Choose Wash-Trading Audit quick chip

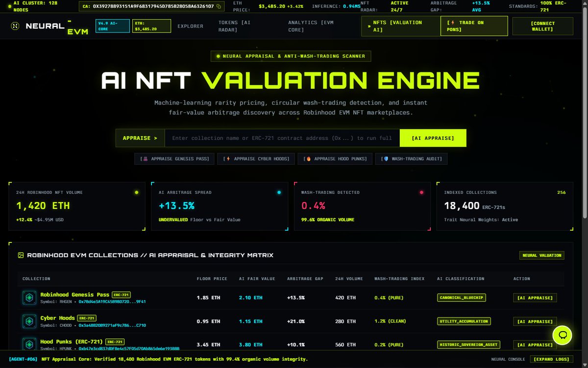411,159
